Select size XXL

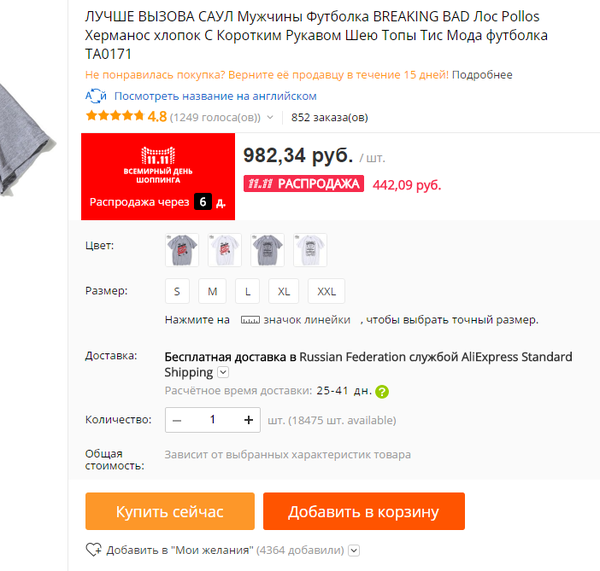pos(326,291)
